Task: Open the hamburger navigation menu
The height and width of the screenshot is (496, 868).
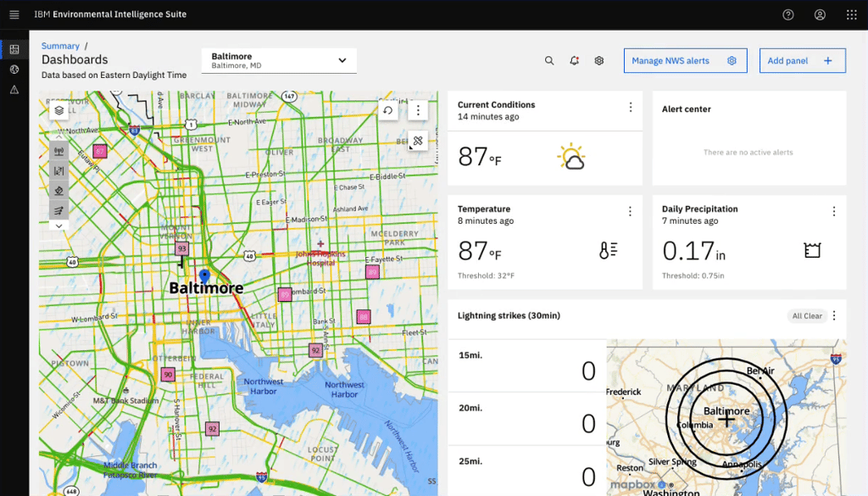Action: 14,14
